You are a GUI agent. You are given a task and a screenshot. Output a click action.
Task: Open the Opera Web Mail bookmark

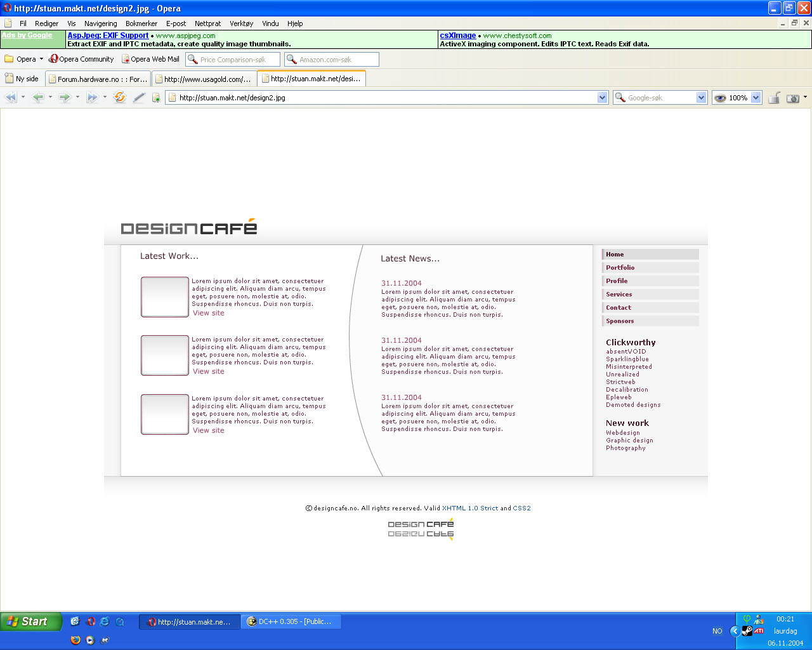150,59
